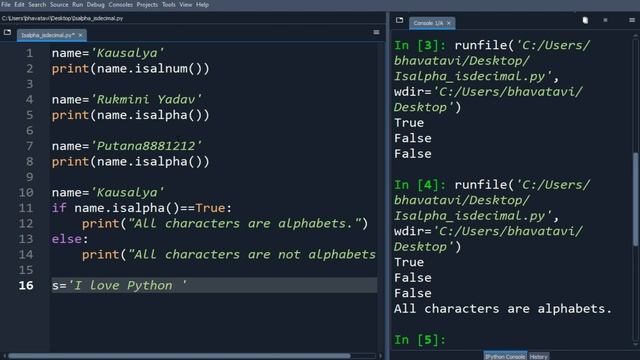Click the scroll-down arrow of the console scrollbar

point(636,345)
